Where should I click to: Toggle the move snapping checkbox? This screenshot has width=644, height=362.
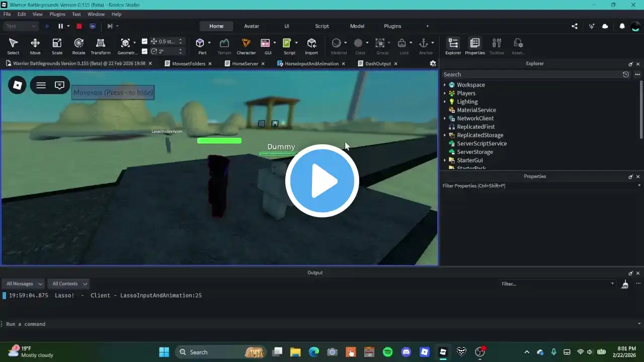point(144,41)
